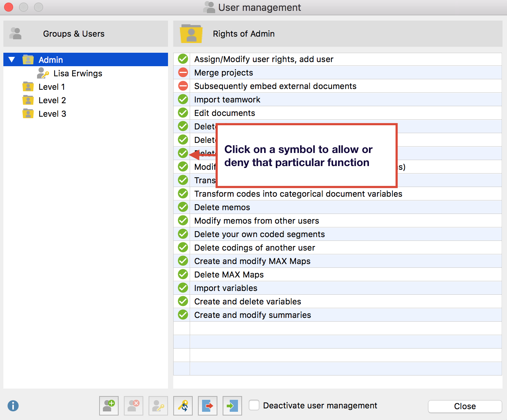Click the delete user icon with red X
507x420 pixels.
pos(134,406)
